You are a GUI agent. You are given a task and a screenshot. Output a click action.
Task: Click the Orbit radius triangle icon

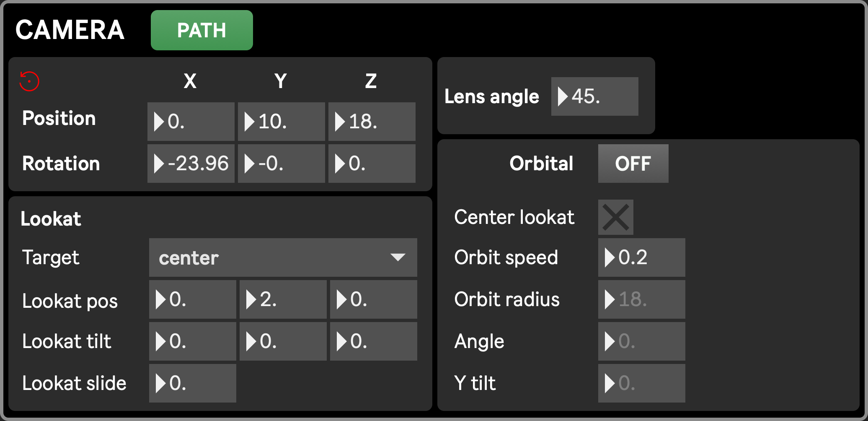610,299
